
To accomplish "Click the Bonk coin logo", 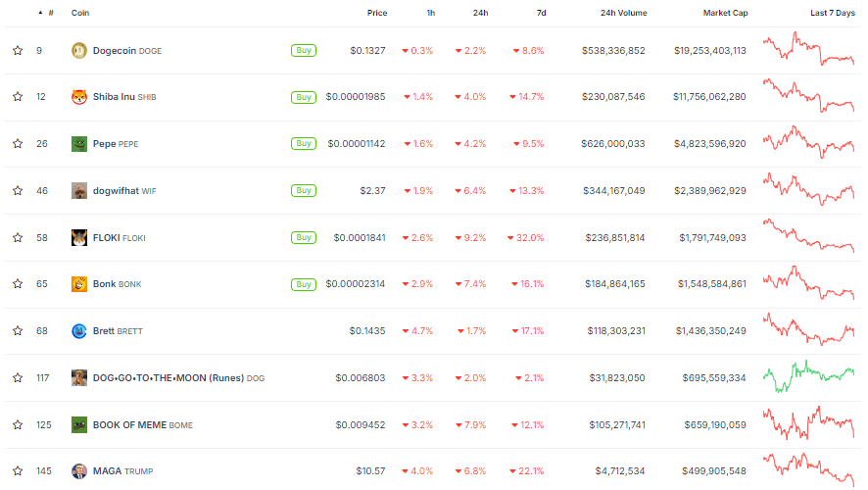I will coord(79,284).
